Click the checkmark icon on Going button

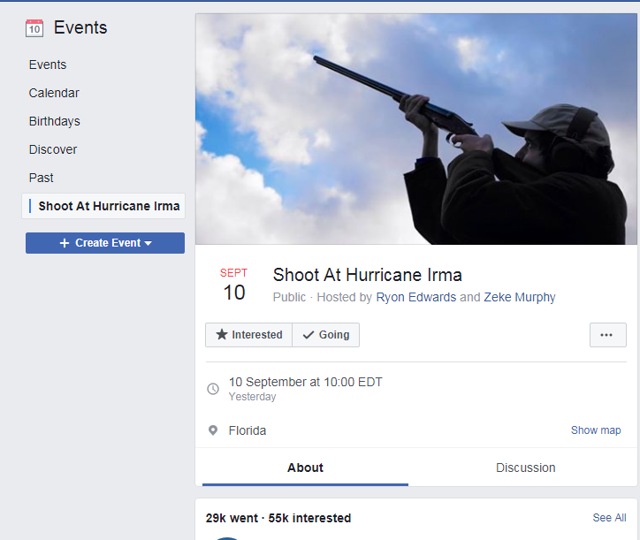[308, 335]
